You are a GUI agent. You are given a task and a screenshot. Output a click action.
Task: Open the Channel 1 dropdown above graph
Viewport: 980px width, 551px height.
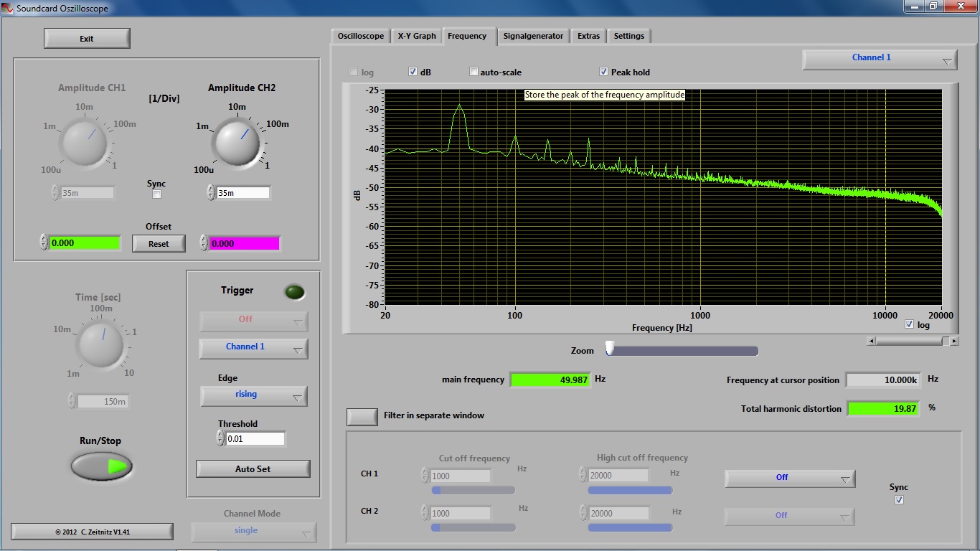[880, 59]
